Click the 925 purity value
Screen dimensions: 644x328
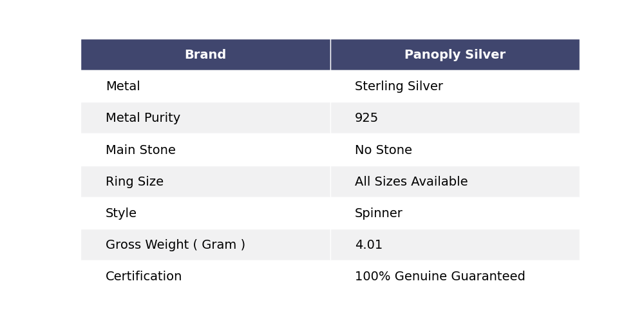pyautogui.click(x=366, y=118)
